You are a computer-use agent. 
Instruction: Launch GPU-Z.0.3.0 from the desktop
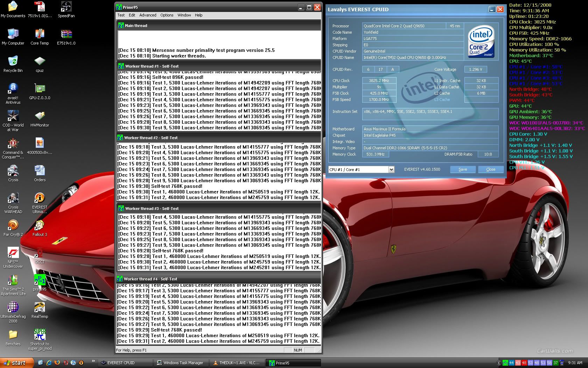pos(40,91)
